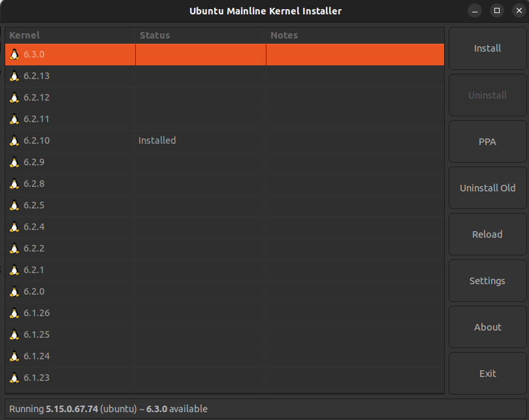
Task: Click the penguin icon beside kernel 6.2.12
Action: 14,97
